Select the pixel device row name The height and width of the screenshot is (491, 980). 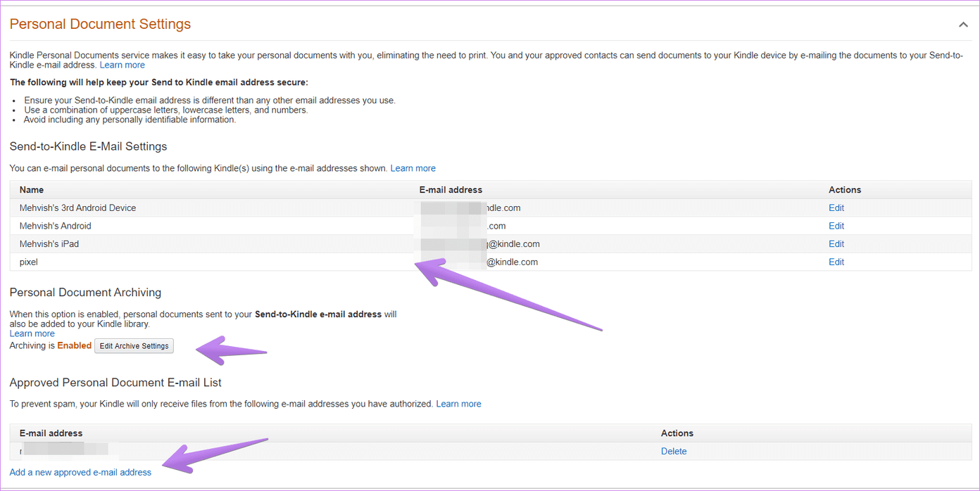pos(29,262)
